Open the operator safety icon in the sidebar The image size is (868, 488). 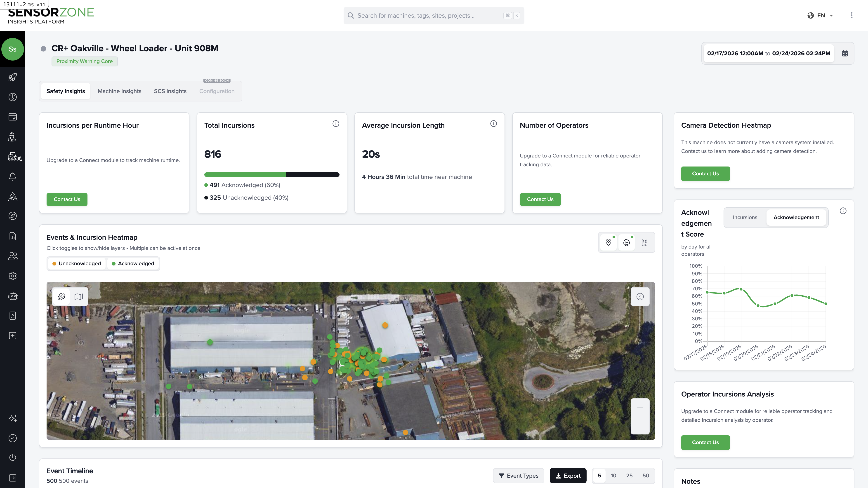click(12, 137)
